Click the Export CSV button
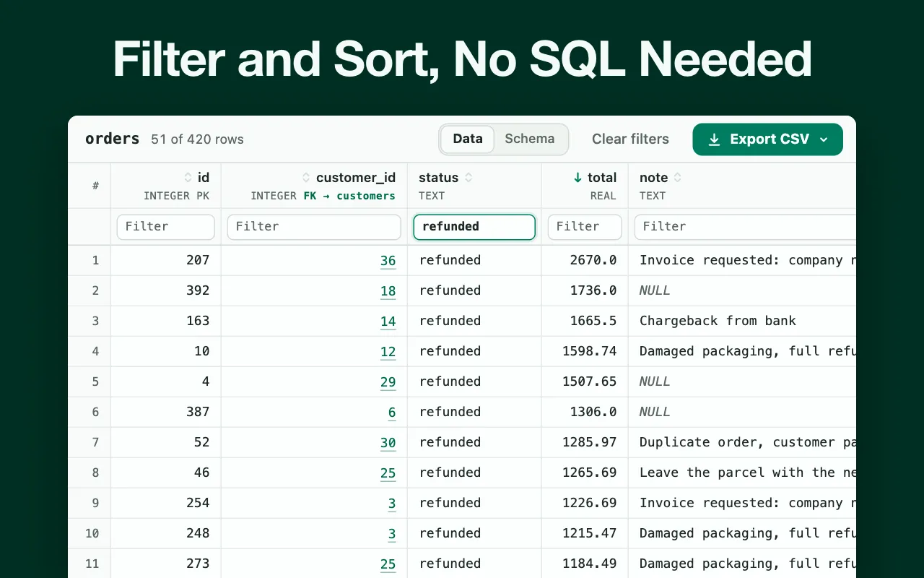This screenshot has width=924, height=578. click(x=767, y=139)
